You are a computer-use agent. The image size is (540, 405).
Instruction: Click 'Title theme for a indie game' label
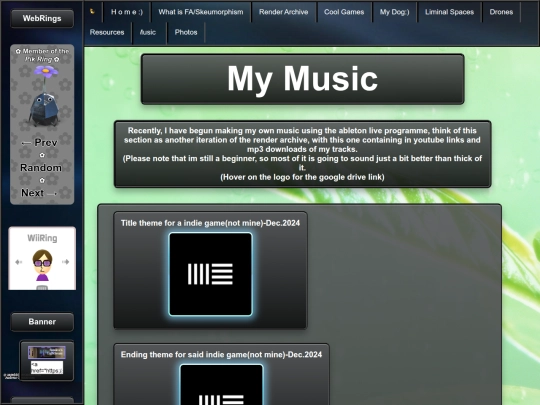(x=210, y=223)
